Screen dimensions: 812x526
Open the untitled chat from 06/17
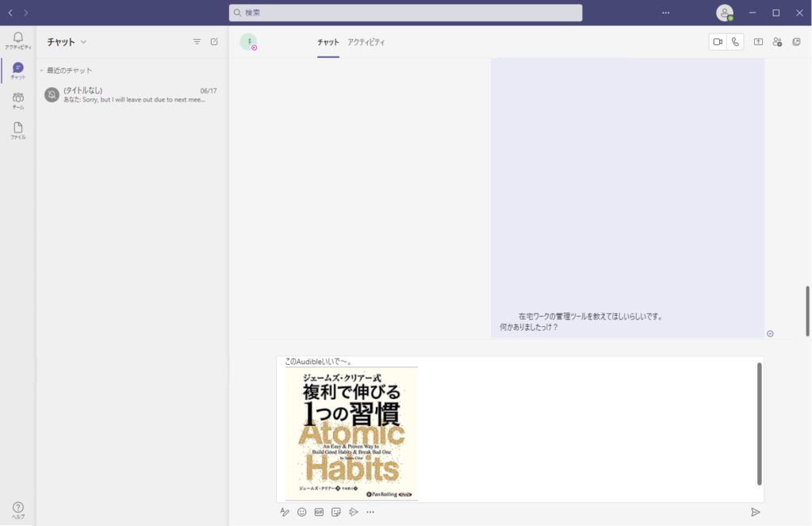(x=132, y=95)
